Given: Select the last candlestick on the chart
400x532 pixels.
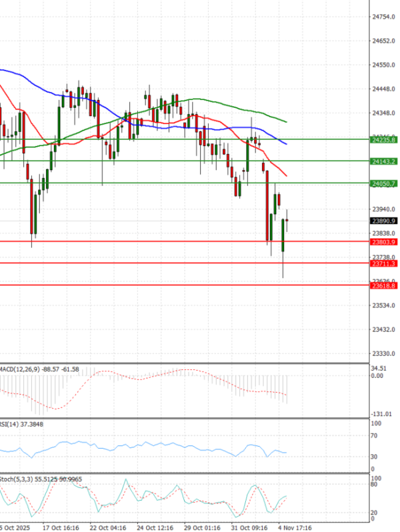Looking at the screenshot, I should 287,219.
